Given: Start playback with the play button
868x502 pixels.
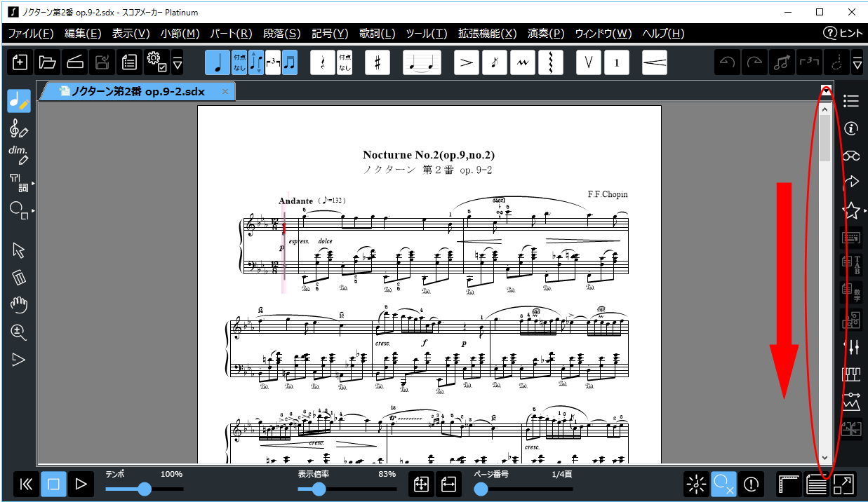Looking at the screenshot, I should (81, 484).
